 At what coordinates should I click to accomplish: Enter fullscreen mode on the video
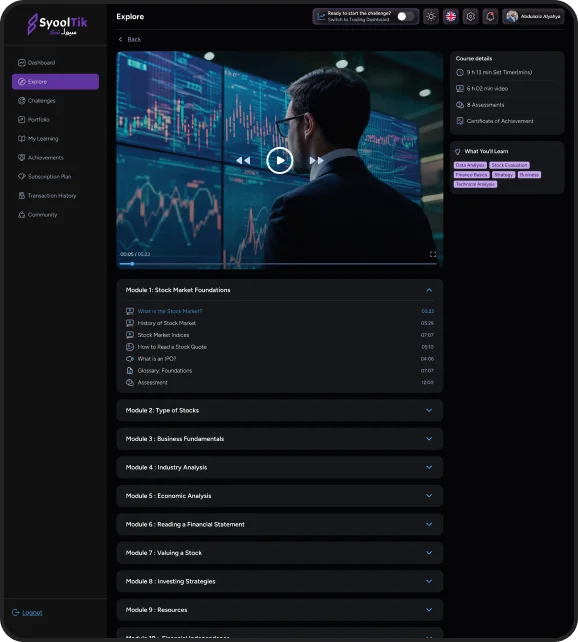433,254
